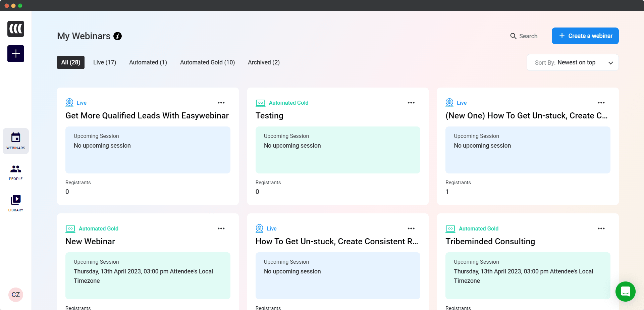Open three-dot menu on Tribeminded Consulting card

click(601, 228)
